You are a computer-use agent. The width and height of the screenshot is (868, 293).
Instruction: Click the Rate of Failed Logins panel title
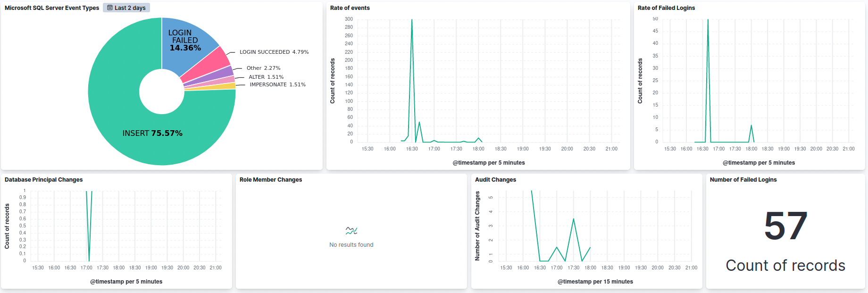666,8
